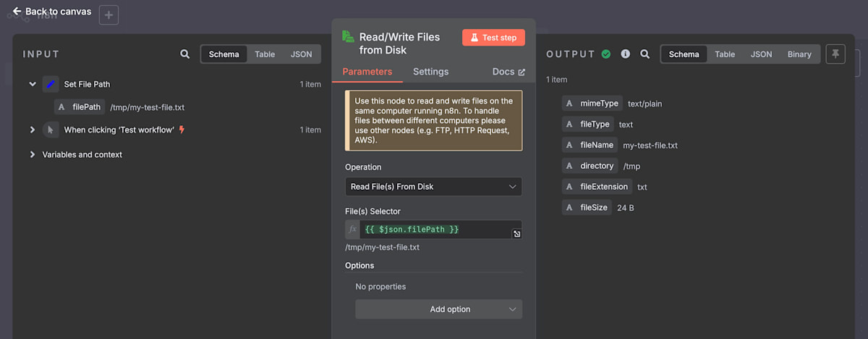The height and width of the screenshot is (339, 868).
Task: Click the /tmp directory value
Action: [631, 166]
